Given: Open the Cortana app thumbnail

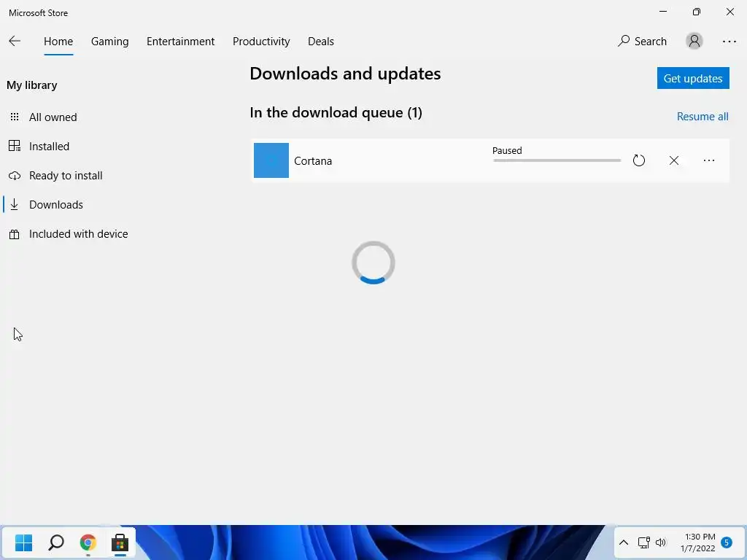Looking at the screenshot, I should pos(271,160).
